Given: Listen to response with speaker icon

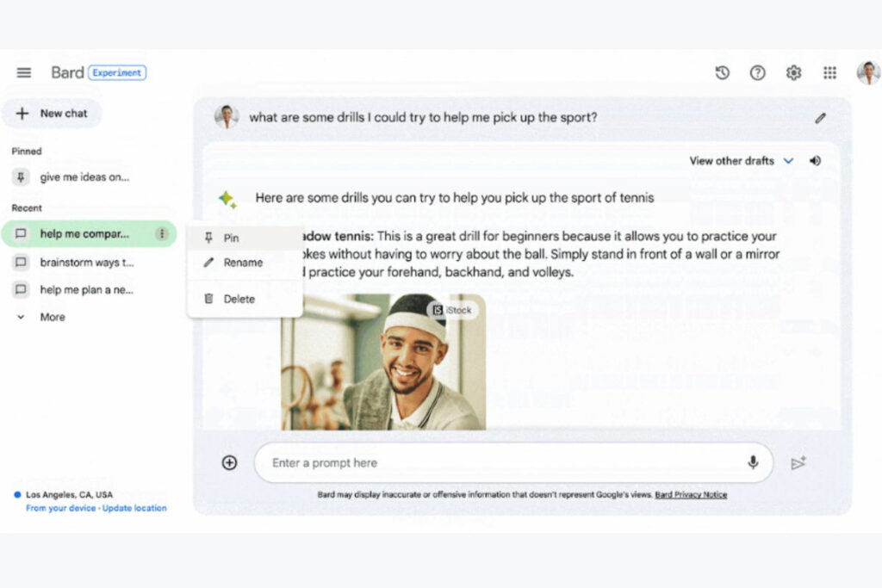Looking at the screenshot, I should tap(815, 161).
